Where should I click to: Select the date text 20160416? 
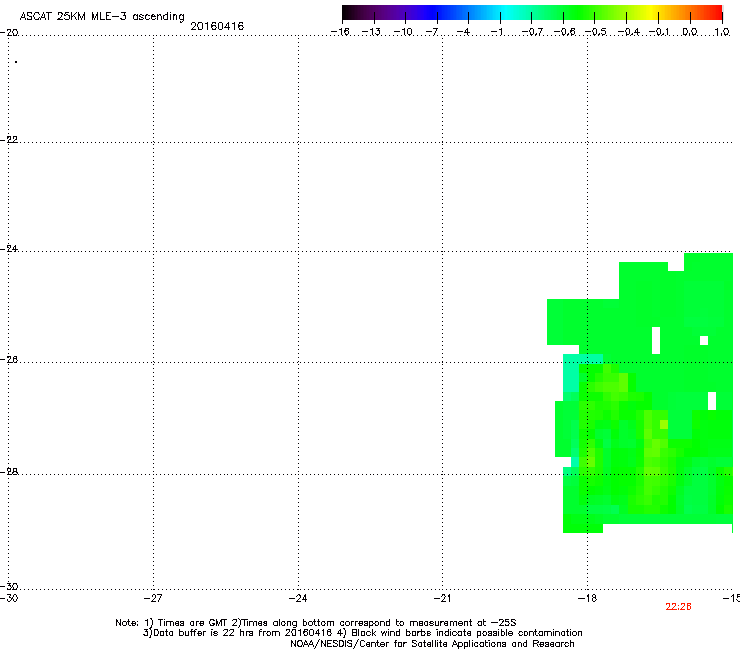(217, 26)
